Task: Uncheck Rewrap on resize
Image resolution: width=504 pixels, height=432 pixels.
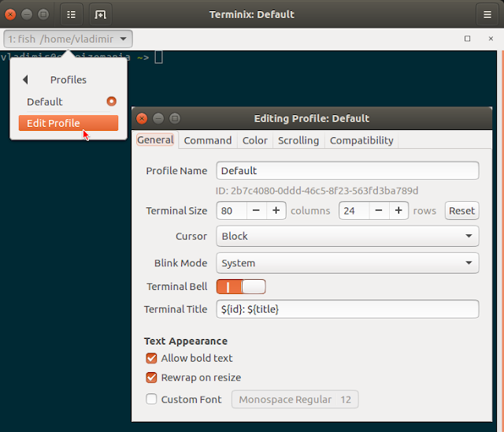Action: 151,378
